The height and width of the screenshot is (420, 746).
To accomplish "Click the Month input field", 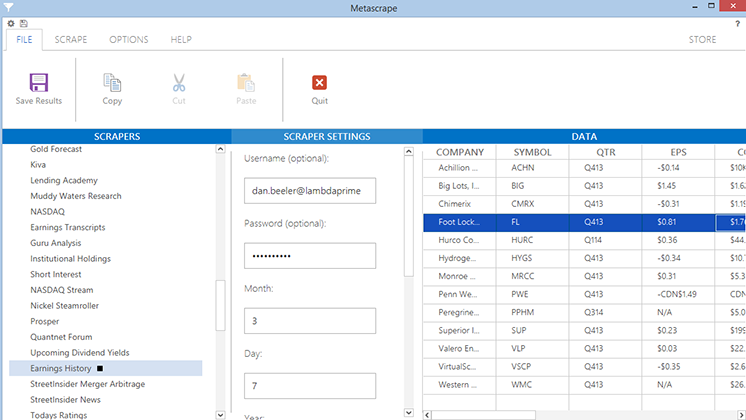I will 309,321.
